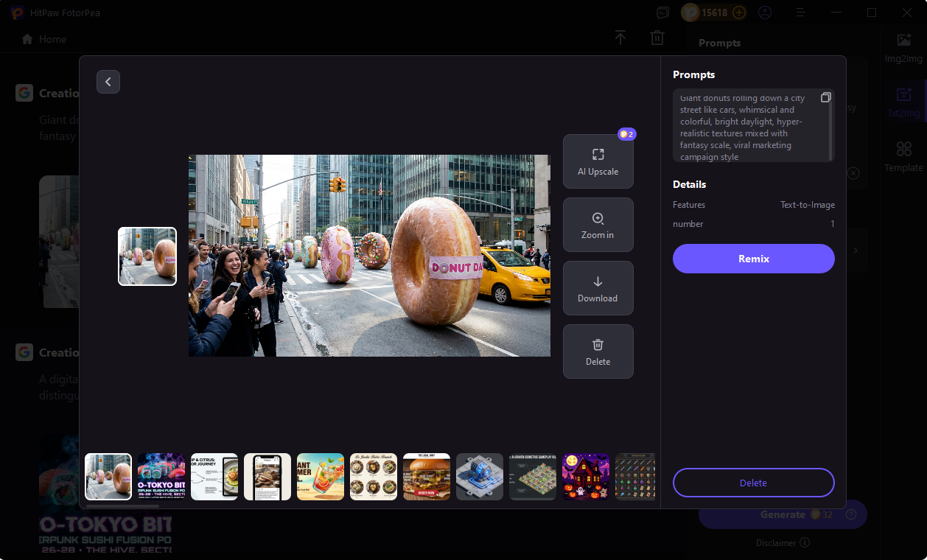Screen dimensions: 927x560
Task: Click the back arrow button in preview
Action: tap(108, 82)
